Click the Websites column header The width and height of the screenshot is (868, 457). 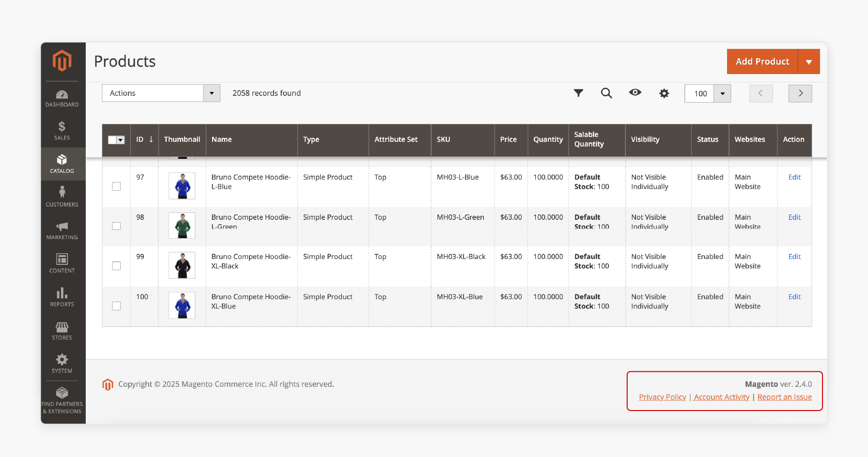pyautogui.click(x=753, y=139)
